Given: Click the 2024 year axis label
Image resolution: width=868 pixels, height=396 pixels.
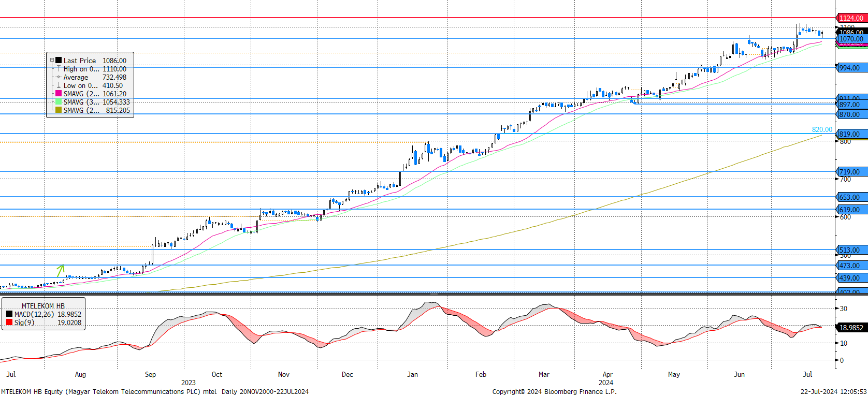Looking at the screenshot, I should coord(606,383).
